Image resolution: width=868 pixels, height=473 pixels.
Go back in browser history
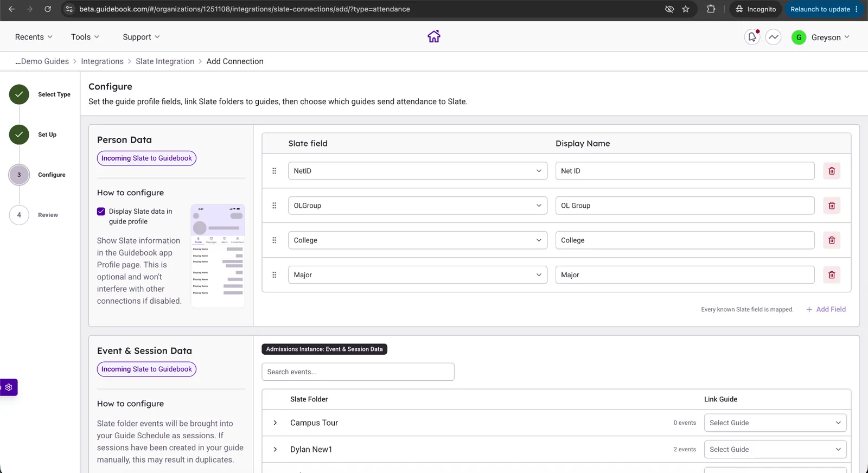[x=11, y=9]
